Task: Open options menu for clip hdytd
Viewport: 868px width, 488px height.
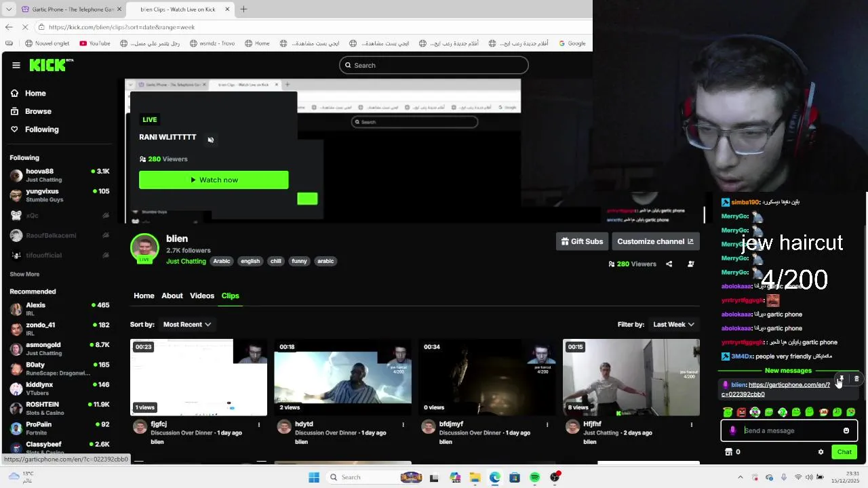Action: point(403,425)
